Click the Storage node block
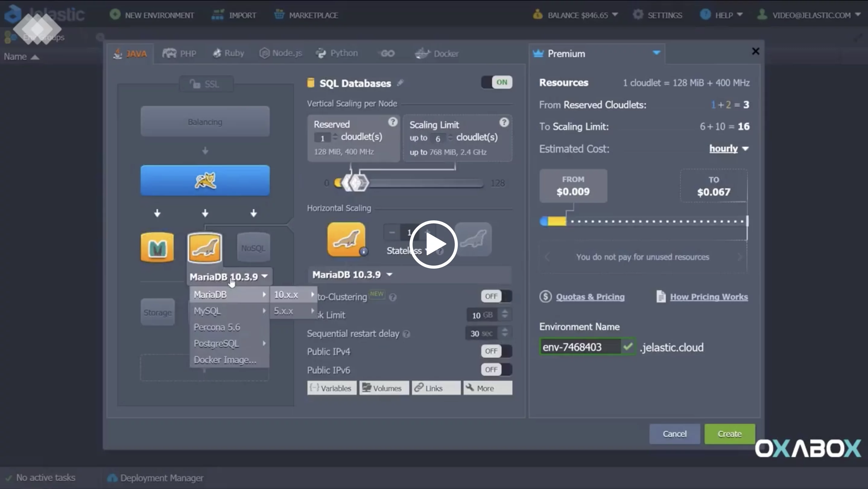868x489 pixels. pos(158,312)
